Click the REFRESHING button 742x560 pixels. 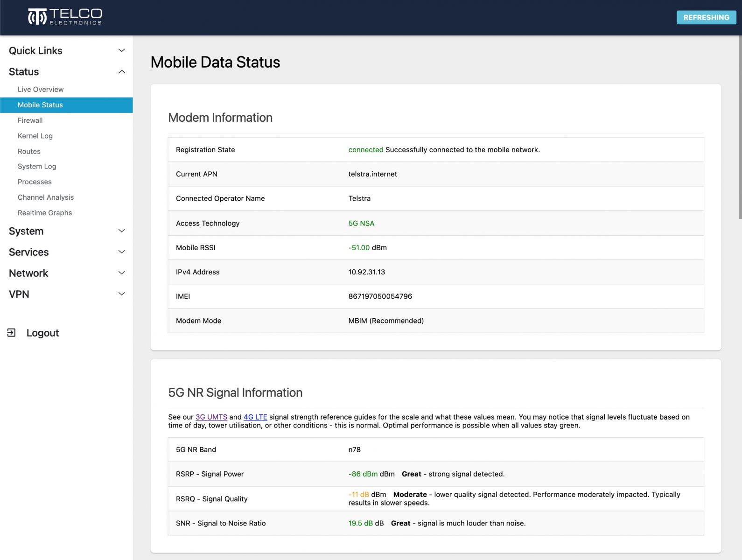706,17
